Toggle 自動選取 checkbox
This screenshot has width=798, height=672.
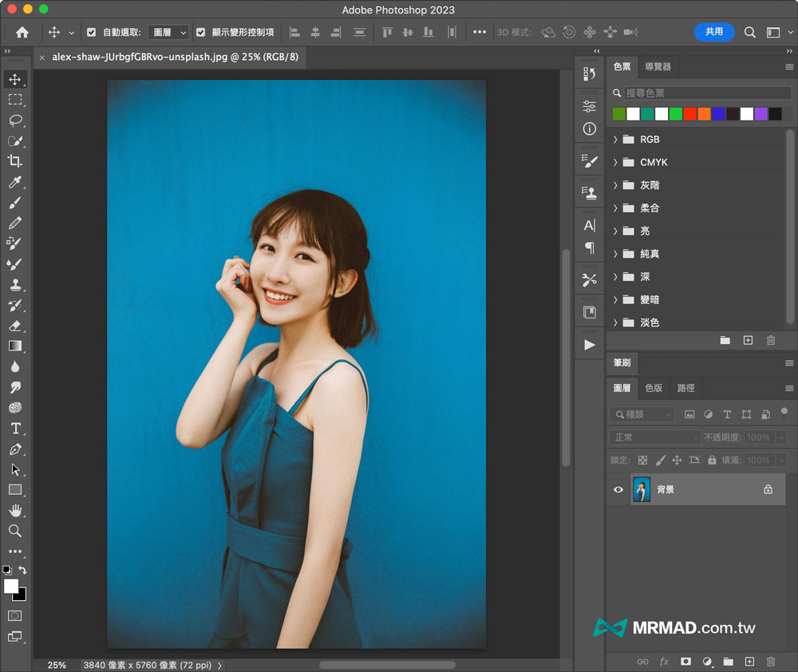pyautogui.click(x=91, y=32)
